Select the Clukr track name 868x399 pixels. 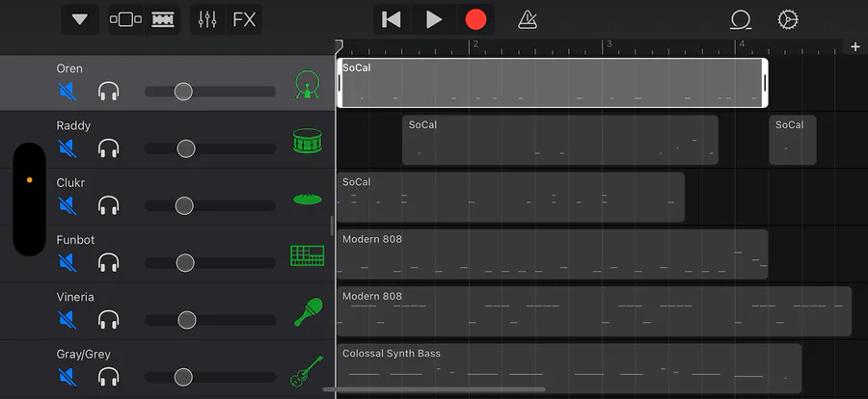[70, 183]
